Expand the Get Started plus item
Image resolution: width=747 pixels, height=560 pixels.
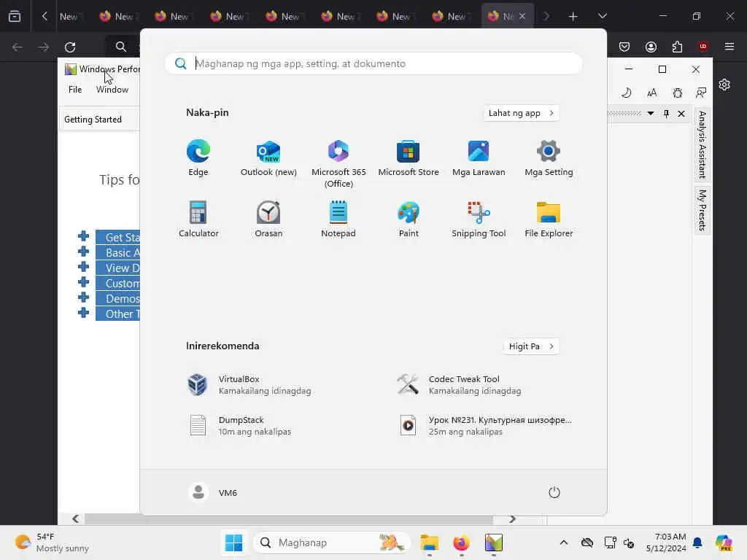pos(83,236)
